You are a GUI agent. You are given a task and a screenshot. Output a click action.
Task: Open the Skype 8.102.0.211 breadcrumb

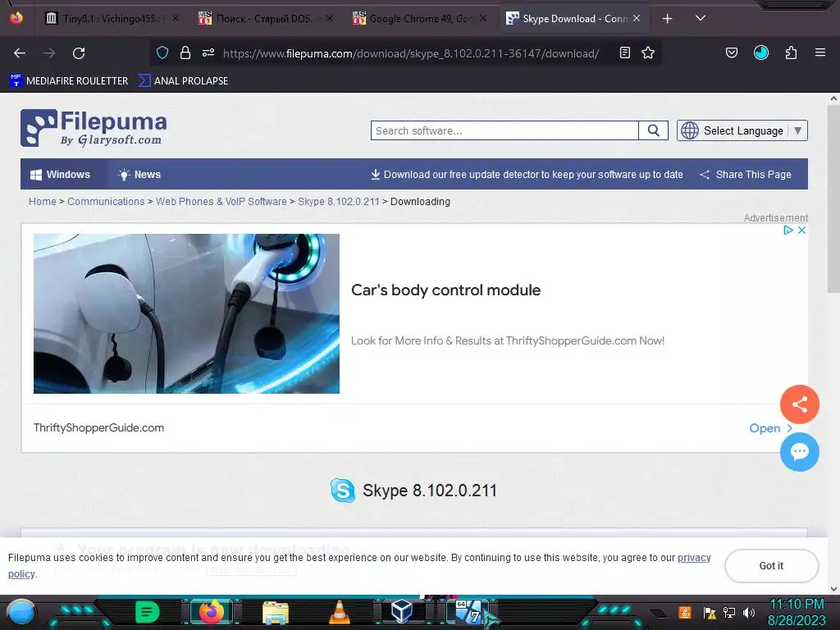point(338,202)
